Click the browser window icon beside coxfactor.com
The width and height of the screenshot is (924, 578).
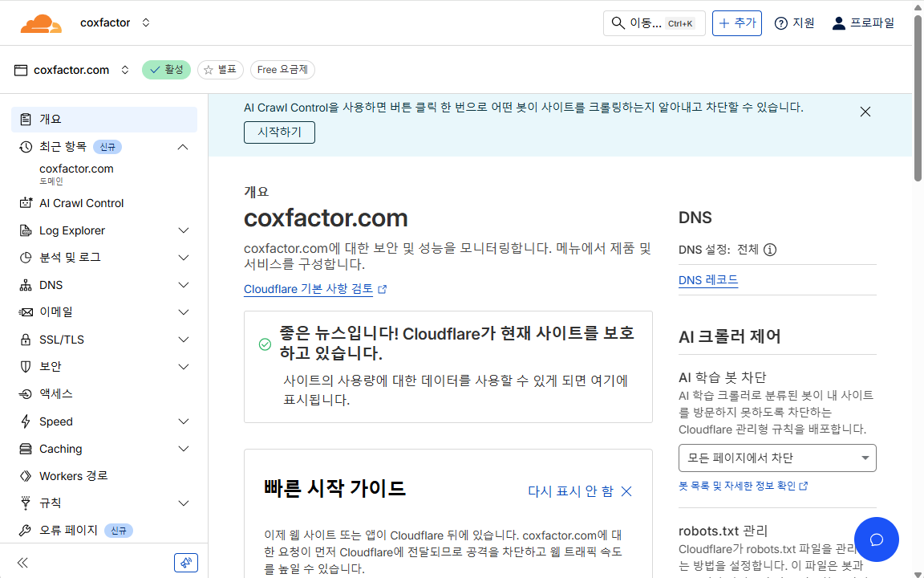click(x=21, y=70)
